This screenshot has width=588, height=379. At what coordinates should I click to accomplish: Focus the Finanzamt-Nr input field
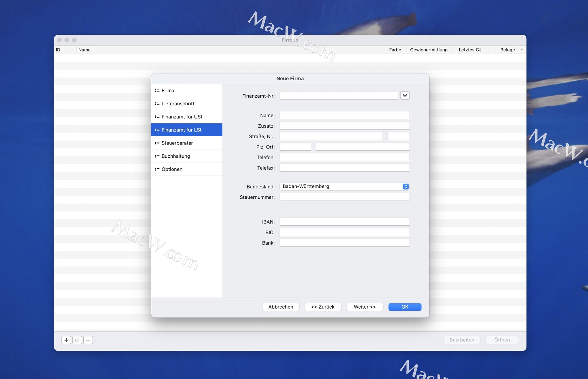339,96
